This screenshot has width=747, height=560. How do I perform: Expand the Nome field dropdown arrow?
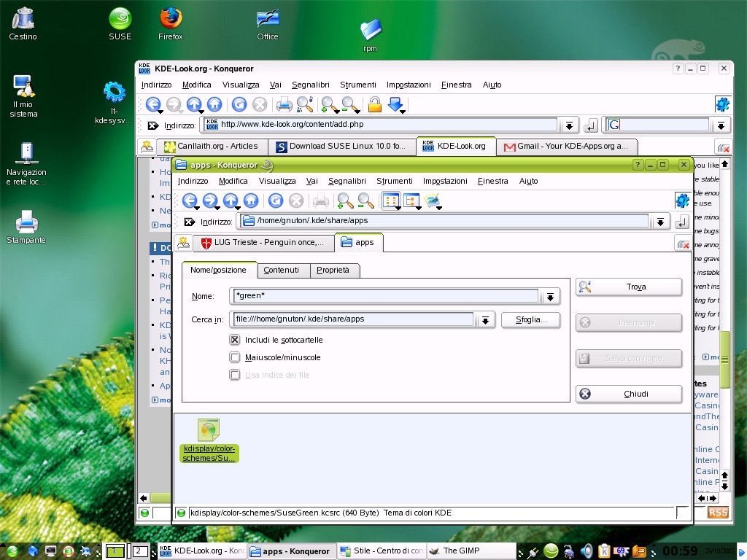click(550, 297)
